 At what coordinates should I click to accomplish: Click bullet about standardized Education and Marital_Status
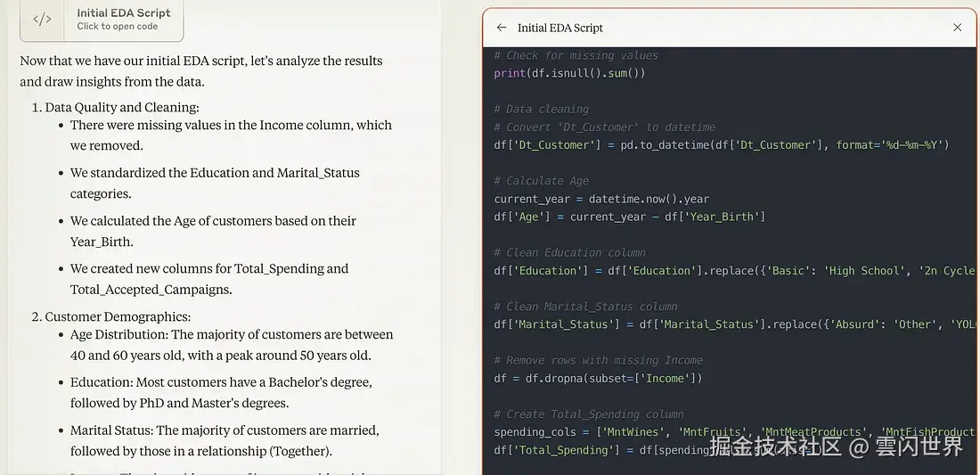pyautogui.click(x=215, y=183)
